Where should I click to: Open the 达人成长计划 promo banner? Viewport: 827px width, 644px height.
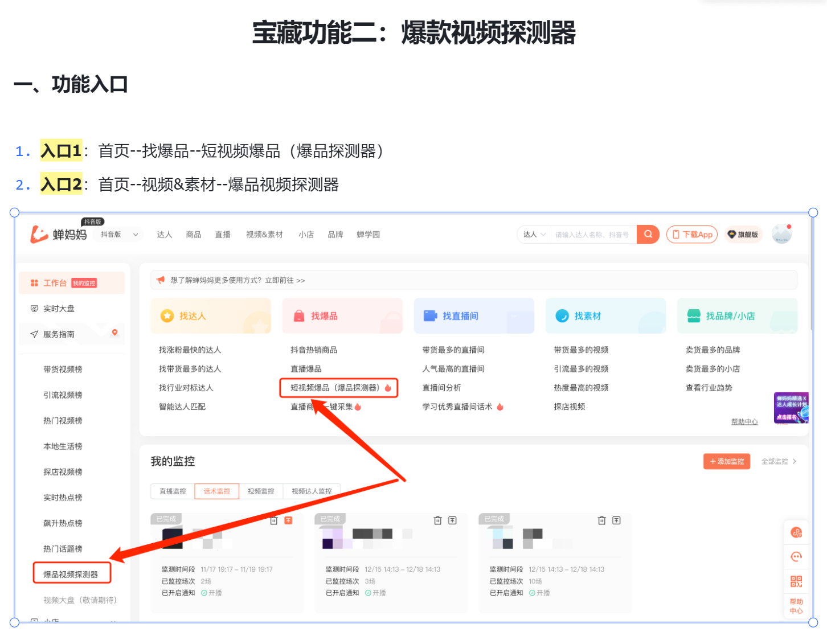pyautogui.click(x=791, y=408)
